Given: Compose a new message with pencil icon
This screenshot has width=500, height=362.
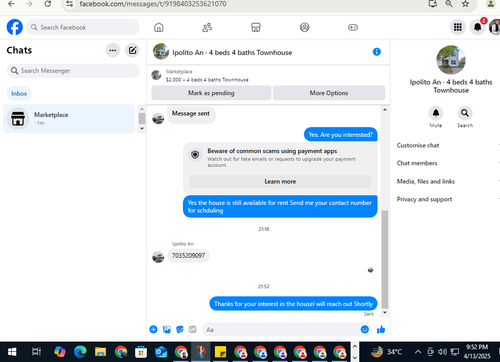Looking at the screenshot, I should coord(132,50).
